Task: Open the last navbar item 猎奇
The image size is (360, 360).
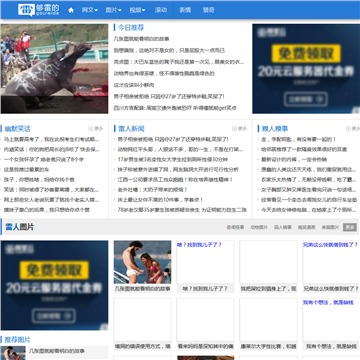Action: [209, 10]
